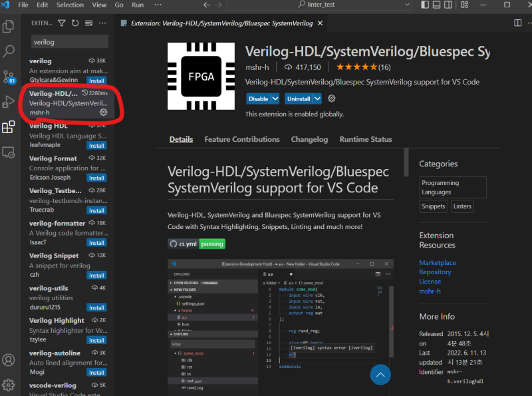Install the Verilog Format extension
This screenshot has width=532, height=396.
coord(96,177)
